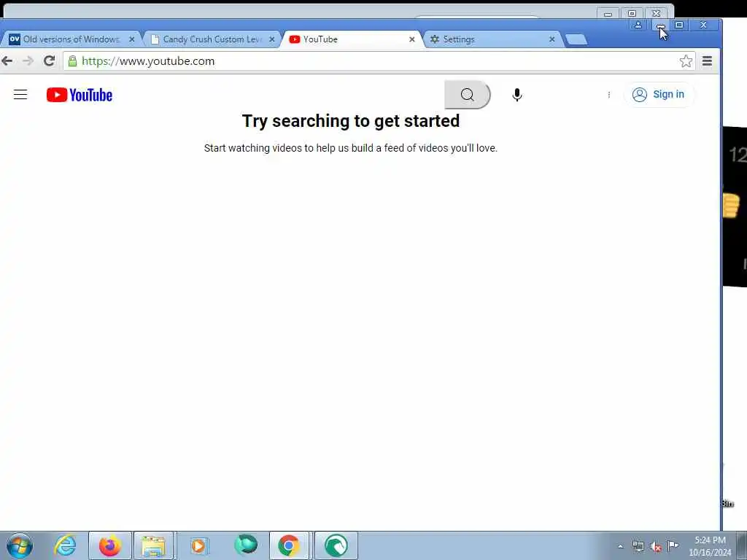Click the YouTube logo
The width and height of the screenshot is (747, 560).
(80, 95)
